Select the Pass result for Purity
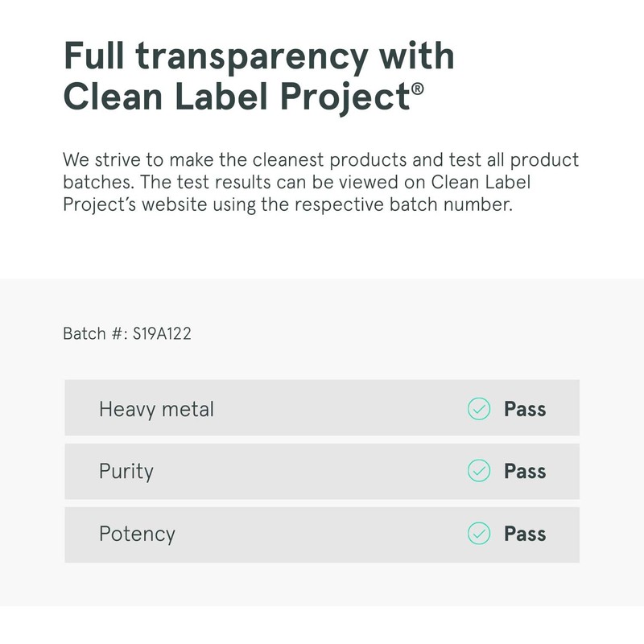Image resolution: width=644 pixels, height=644 pixels. point(525,471)
